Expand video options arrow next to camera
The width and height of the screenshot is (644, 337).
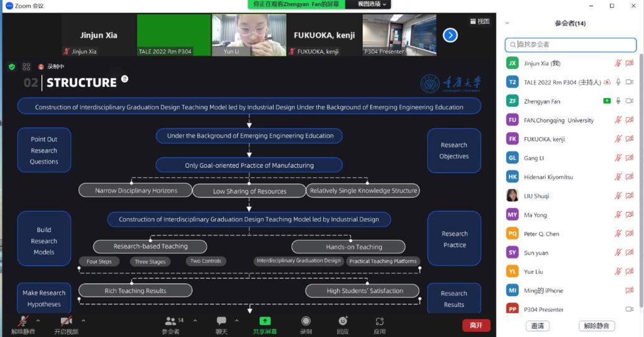click(x=84, y=320)
